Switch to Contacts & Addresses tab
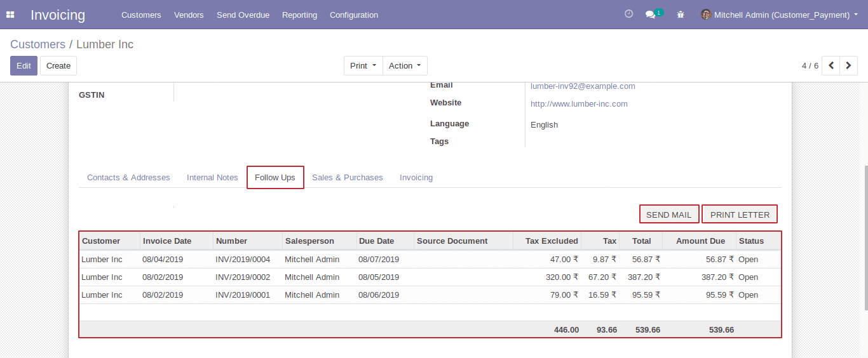The width and height of the screenshot is (868, 358). (128, 178)
